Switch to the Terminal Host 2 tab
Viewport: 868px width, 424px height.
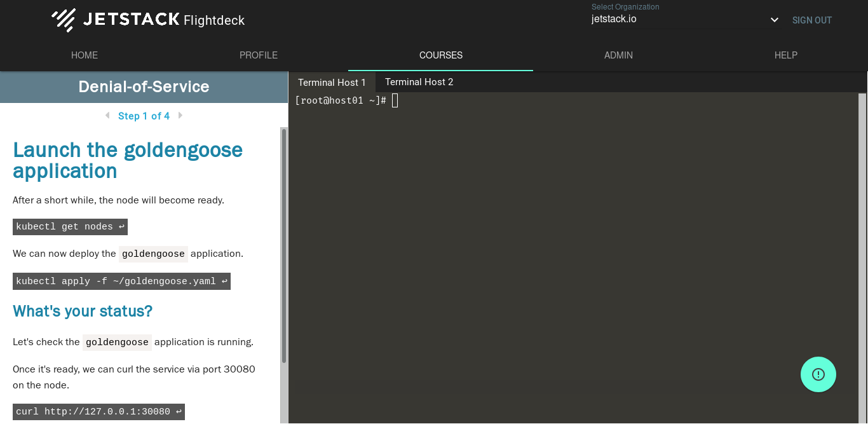click(419, 82)
